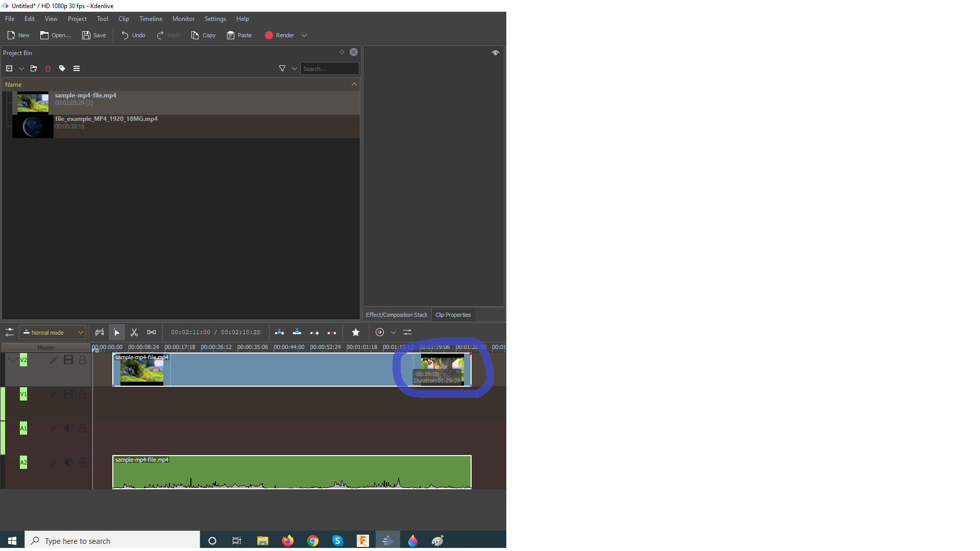Collapse the V2 track chevron
This screenshot has height=551, width=980.
pos(12,360)
